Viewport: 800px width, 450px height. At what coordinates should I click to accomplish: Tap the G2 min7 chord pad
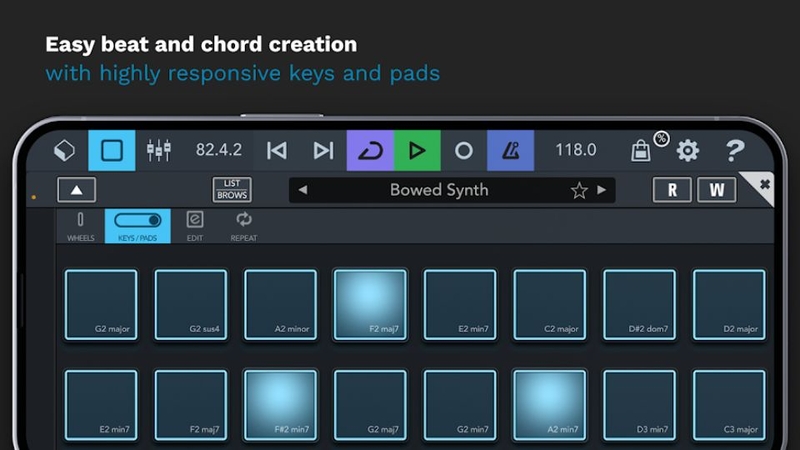pyautogui.click(x=460, y=405)
